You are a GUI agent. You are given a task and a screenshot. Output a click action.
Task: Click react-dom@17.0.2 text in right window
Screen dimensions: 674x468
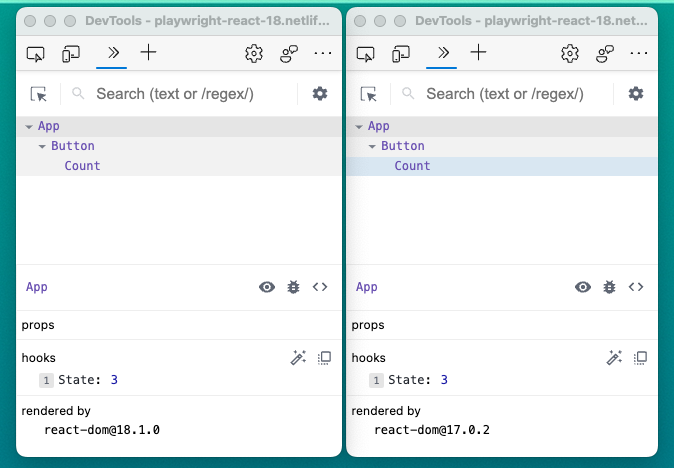coord(432,430)
